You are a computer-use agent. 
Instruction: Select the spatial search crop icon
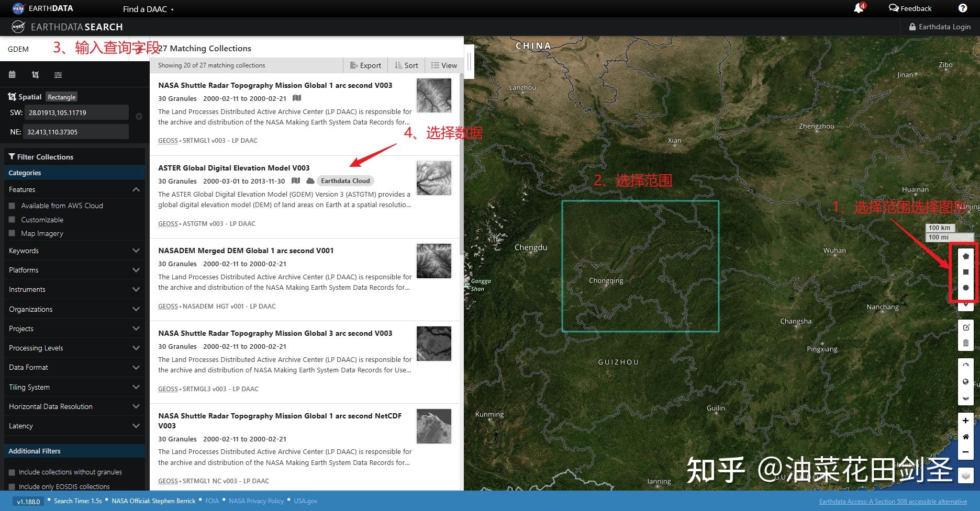coord(35,74)
